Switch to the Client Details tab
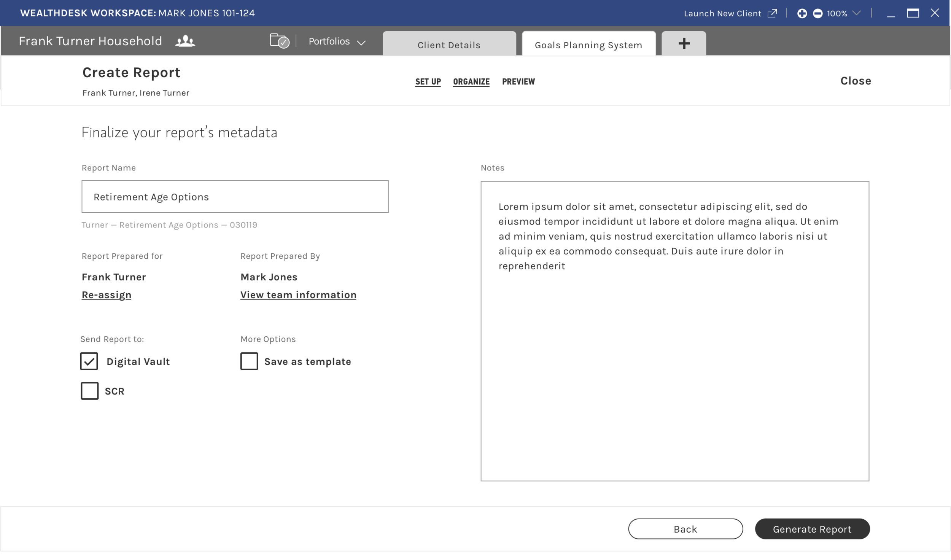The height and width of the screenshot is (560, 951). pos(449,45)
